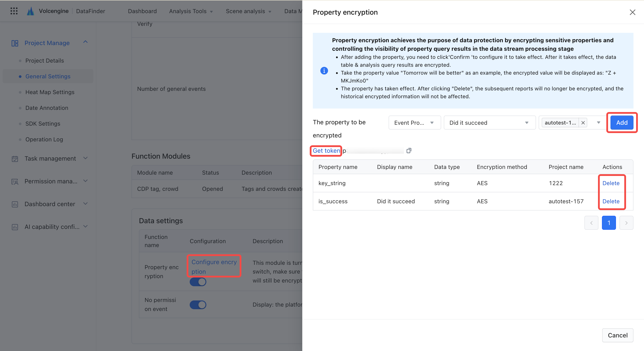Delete the is_success property row
This screenshot has height=351, width=644.
611,201
